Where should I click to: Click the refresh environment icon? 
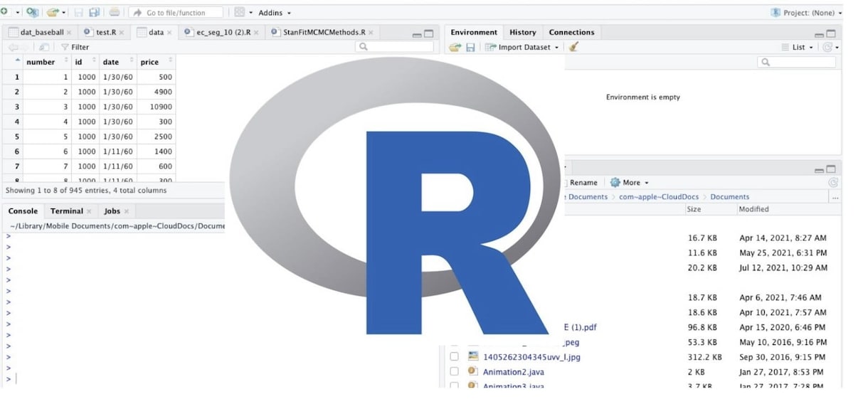(828, 47)
